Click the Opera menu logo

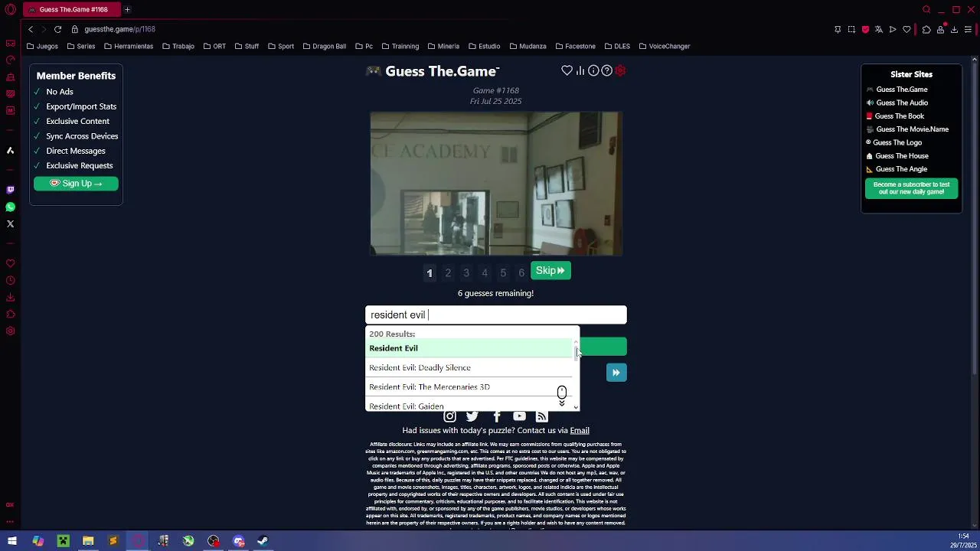(x=10, y=10)
